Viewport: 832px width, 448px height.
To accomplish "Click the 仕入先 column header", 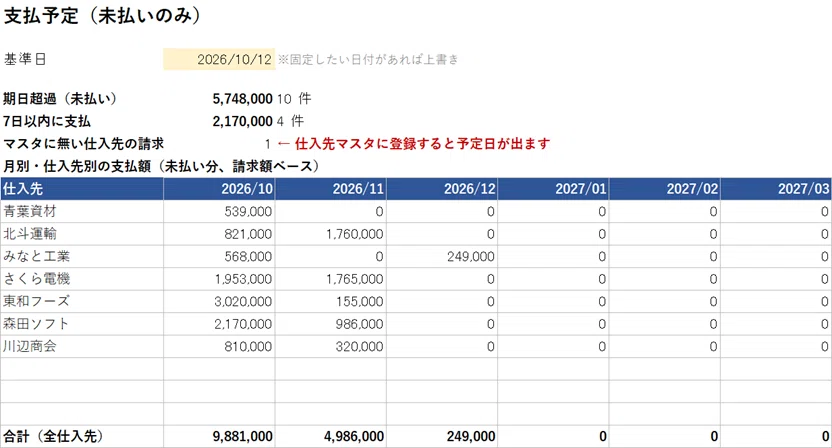I will pyautogui.click(x=82, y=189).
